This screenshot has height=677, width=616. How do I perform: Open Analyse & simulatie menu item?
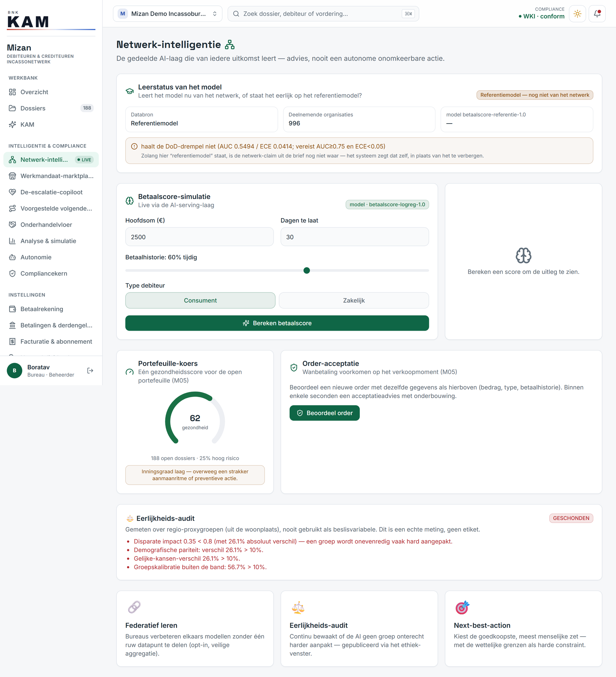(x=51, y=241)
